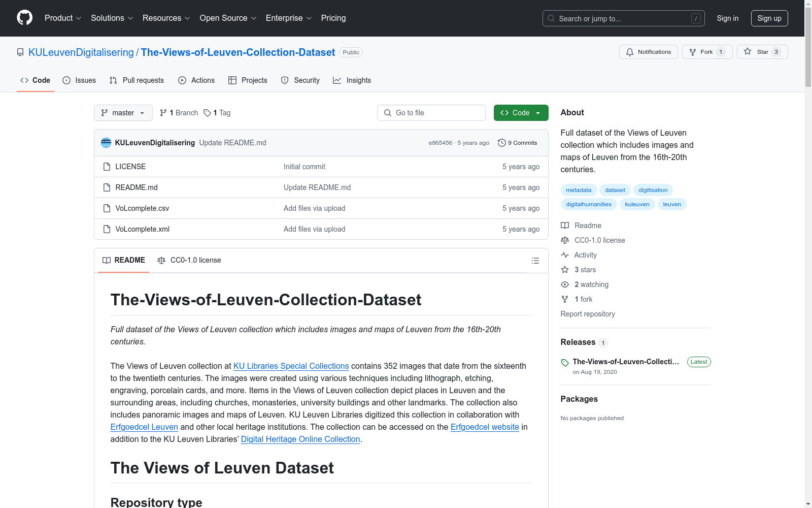Open the Update README.md latest commit message
The height and width of the screenshot is (508, 812).
[x=232, y=143]
